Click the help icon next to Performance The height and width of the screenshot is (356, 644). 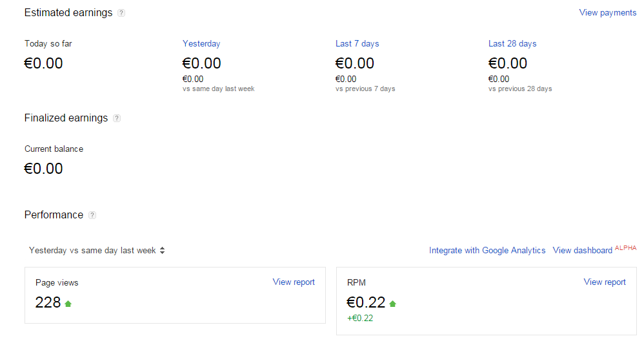point(92,215)
